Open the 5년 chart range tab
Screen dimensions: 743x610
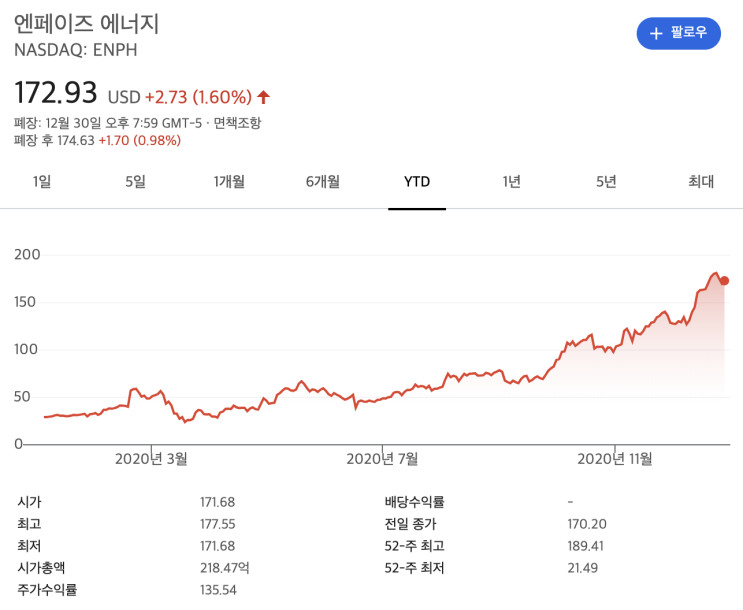click(x=606, y=182)
